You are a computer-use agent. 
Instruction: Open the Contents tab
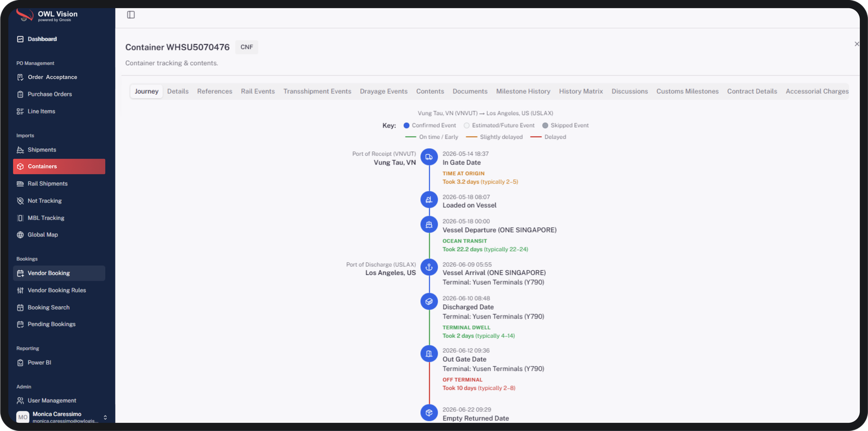(430, 91)
